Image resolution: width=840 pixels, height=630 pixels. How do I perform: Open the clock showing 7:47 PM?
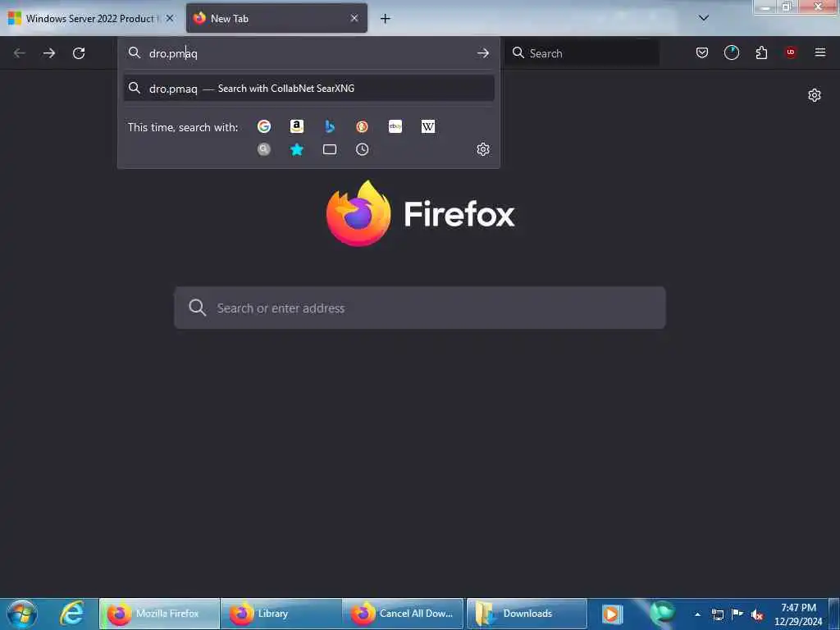(x=798, y=614)
